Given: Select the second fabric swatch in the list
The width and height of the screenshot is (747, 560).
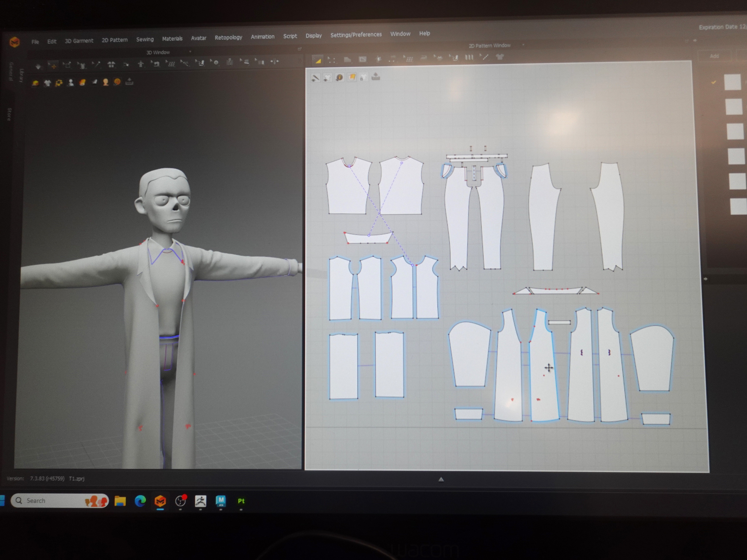Looking at the screenshot, I should pyautogui.click(x=734, y=107).
